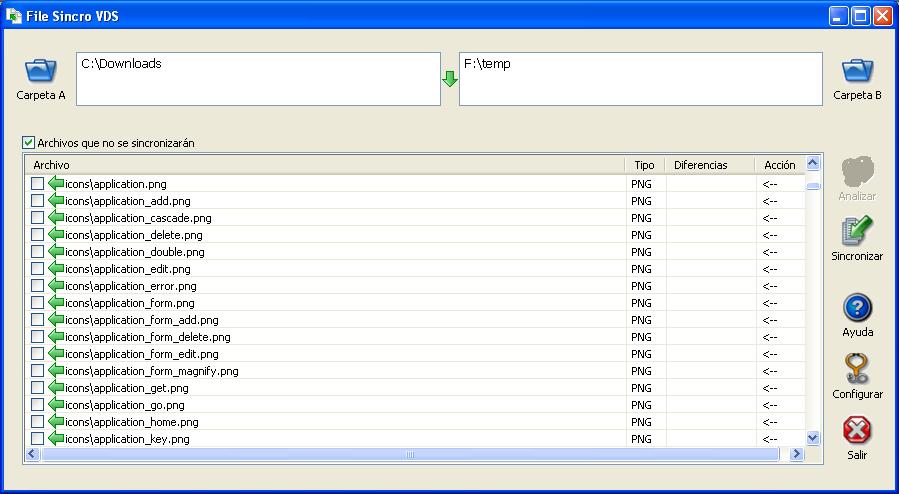Sort by the Tipo column header
The width and height of the screenshot is (899, 494).
pos(645,165)
